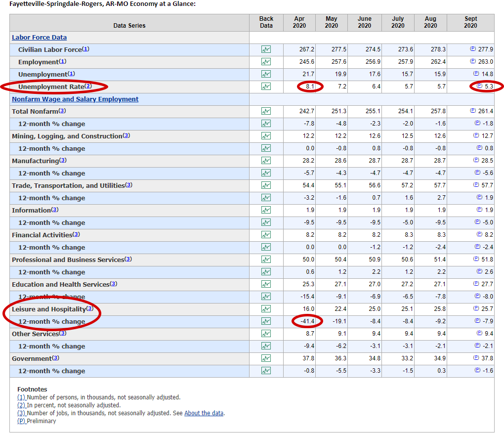This screenshot has height=434, width=504.
Task: Open back data for Trade, Transportation, and Utilities
Action: pos(266,185)
